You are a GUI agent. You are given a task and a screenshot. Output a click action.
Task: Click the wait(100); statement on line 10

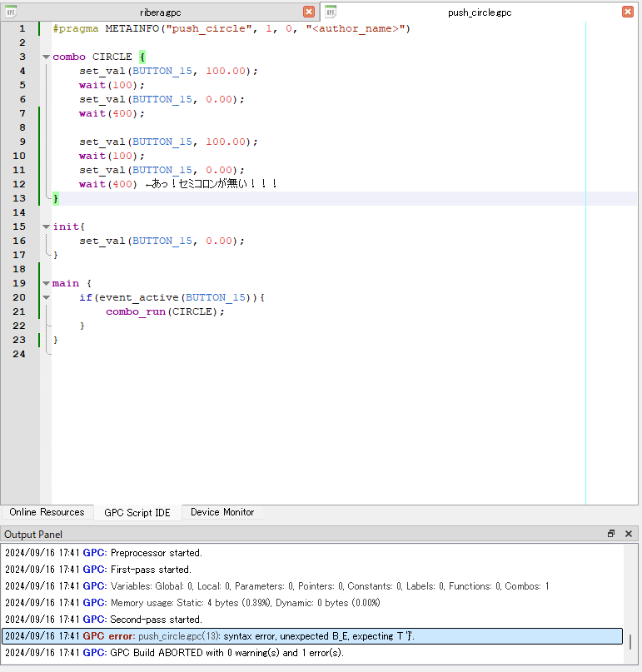112,156
